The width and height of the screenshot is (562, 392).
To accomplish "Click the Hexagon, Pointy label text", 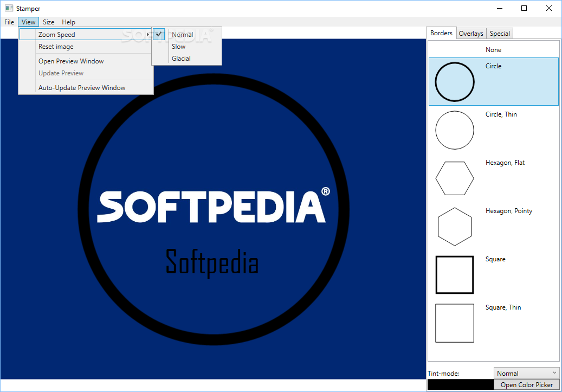I will click(508, 211).
